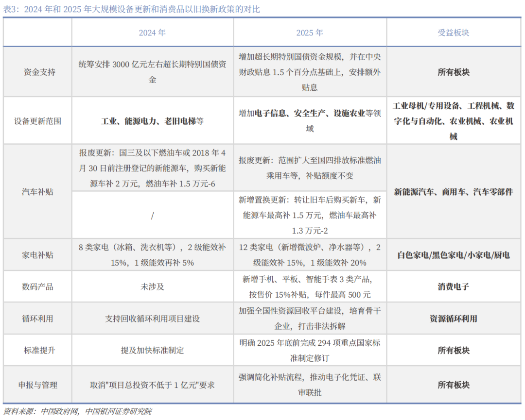The width and height of the screenshot is (525, 420).
Task: Click the 消费电子 beneficiary sector cell
Action: click(453, 286)
